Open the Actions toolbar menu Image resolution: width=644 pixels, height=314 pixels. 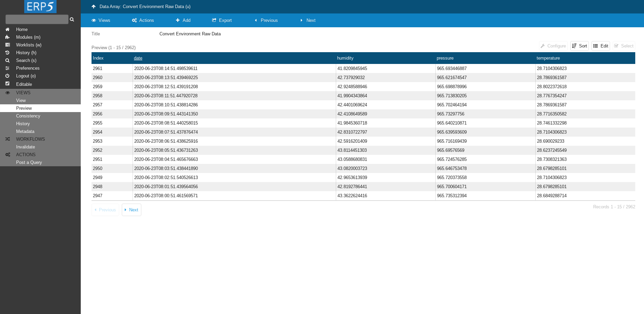tap(143, 21)
